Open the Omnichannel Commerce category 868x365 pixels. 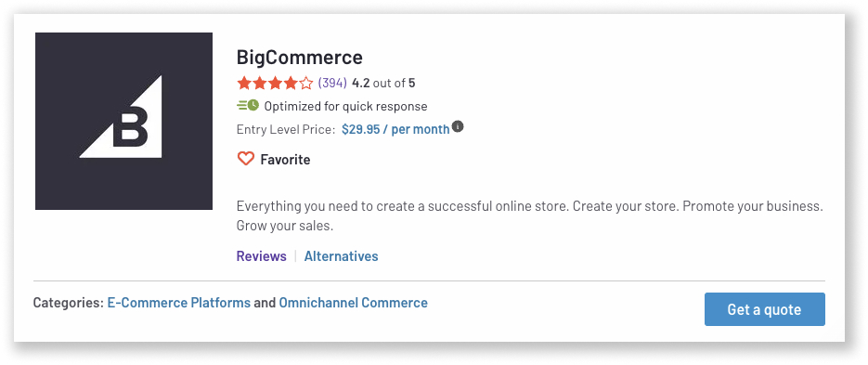353,303
